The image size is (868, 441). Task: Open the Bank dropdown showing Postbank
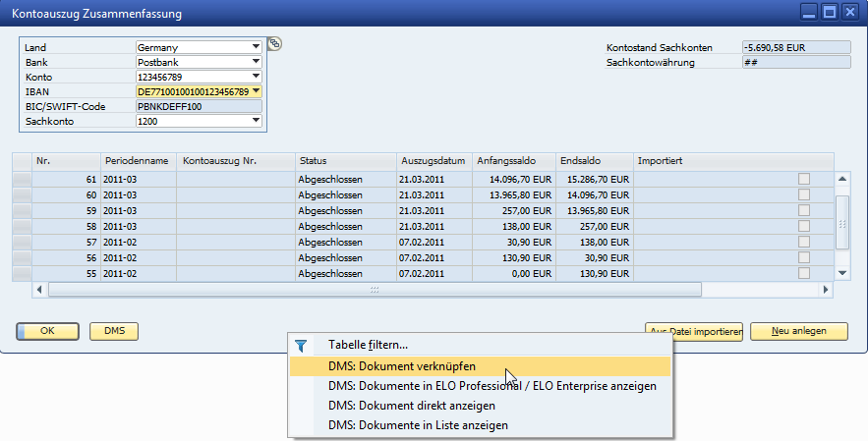256,62
